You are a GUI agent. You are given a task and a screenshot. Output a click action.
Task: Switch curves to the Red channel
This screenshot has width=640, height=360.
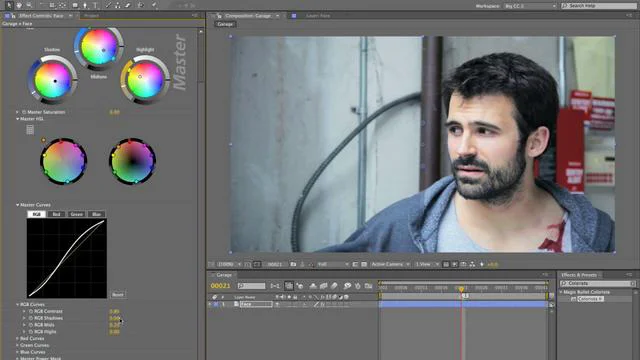pyautogui.click(x=56, y=214)
